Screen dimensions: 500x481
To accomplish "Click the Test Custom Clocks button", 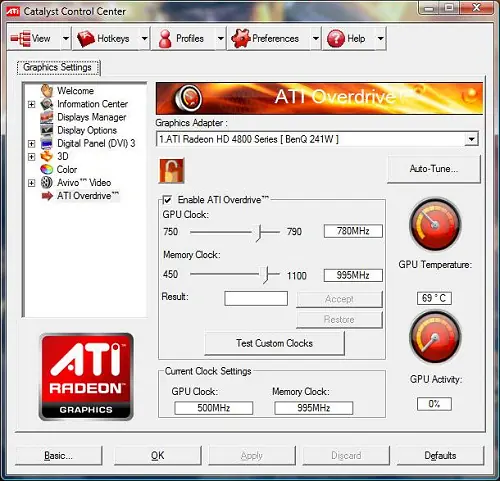I will (x=274, y=343).
